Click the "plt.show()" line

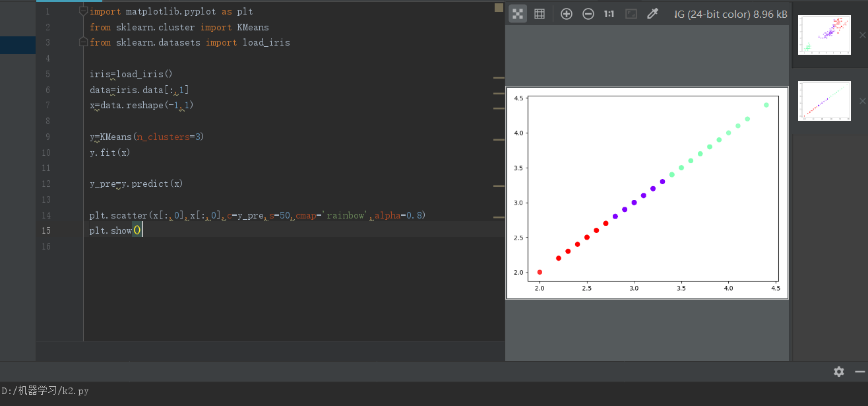coord(115,230)
